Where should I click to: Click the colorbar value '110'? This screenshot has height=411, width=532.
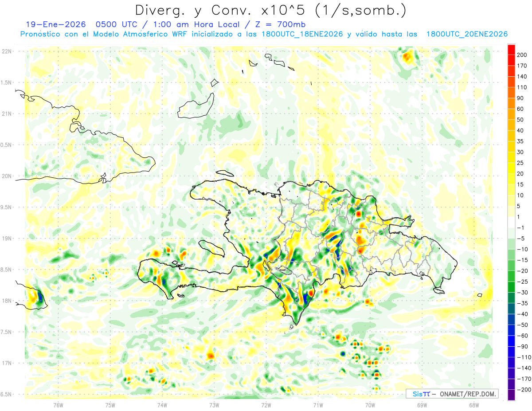pyautogui.click(x=522, y=87)
